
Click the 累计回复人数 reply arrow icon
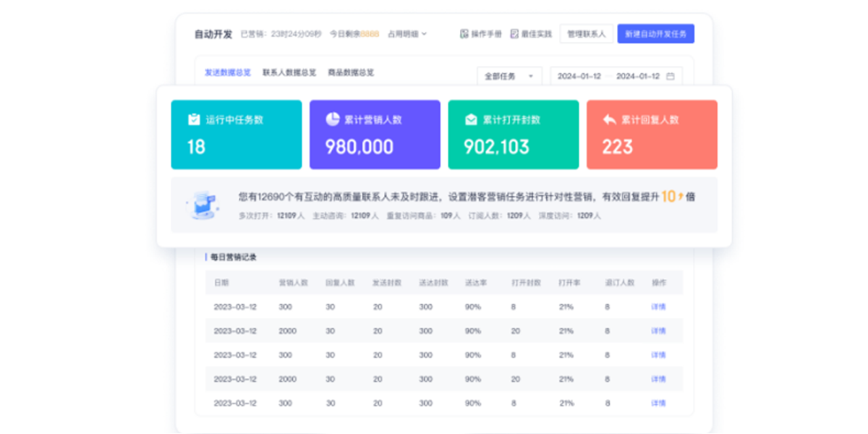(x=608, y=120)
